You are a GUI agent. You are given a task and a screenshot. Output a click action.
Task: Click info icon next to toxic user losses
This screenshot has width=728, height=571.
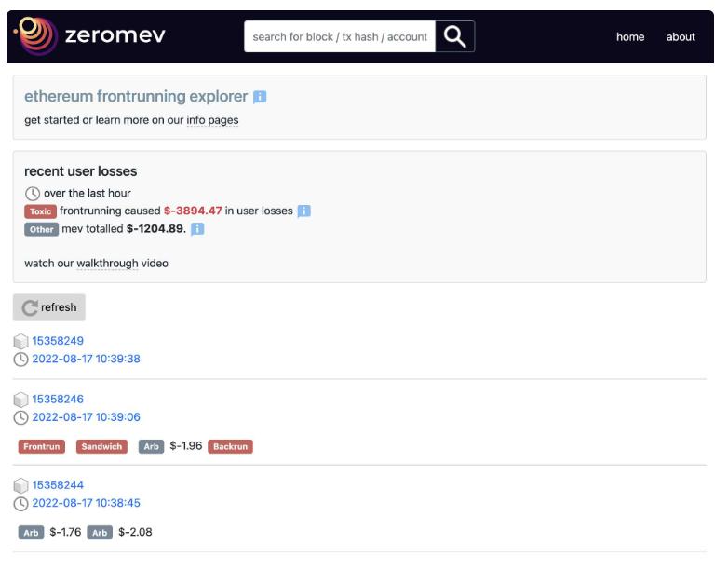click(303, 211)
